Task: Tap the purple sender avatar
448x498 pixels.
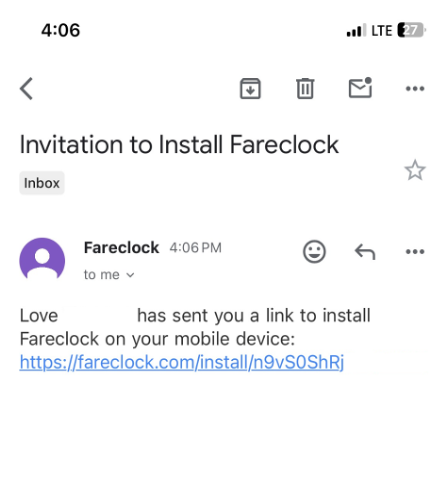Action: click(x=42, y=259)
